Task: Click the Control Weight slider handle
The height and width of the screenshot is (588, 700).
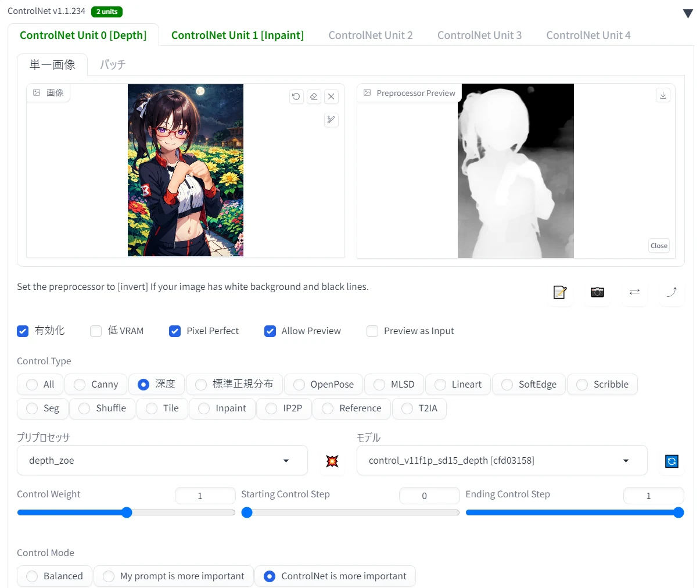Action: point(127,512)
